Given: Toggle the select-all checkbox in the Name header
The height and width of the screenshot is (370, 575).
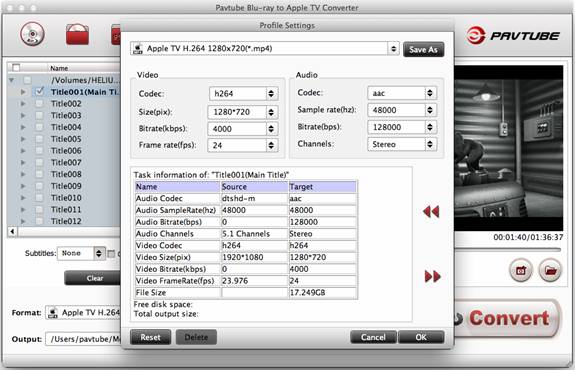Looking at the screenshot, I should (x=16, y=67).
